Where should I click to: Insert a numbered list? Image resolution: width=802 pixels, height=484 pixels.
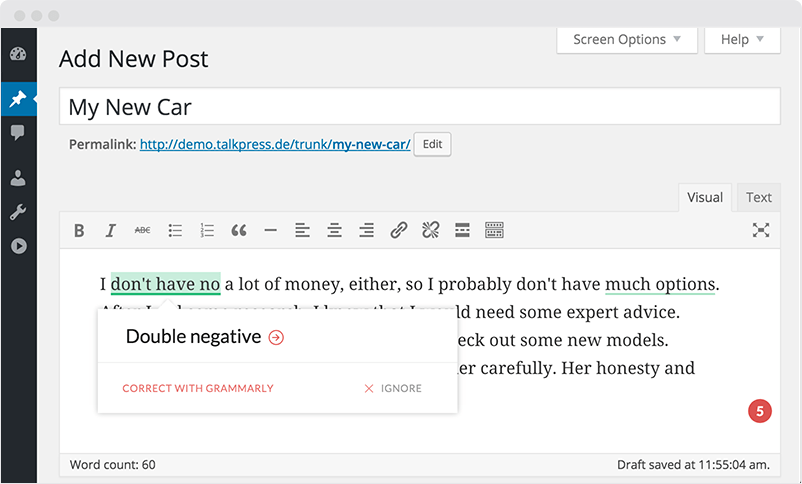pyautogui.click(x=207, y=231)
